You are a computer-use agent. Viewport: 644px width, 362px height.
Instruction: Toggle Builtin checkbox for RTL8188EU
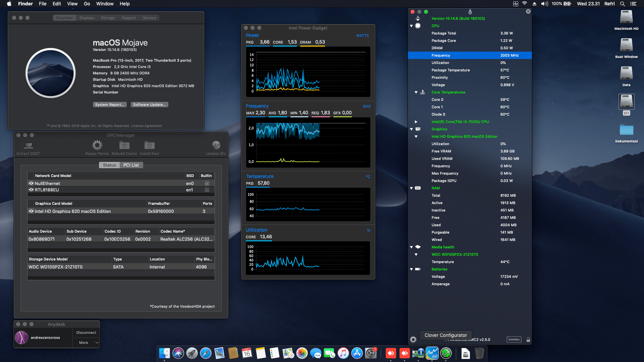(207, 190)
